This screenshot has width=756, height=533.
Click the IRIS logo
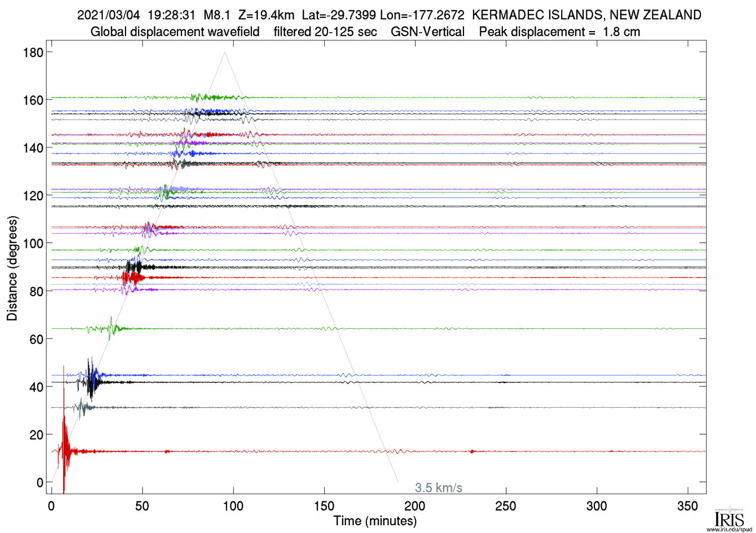click(729, 517)
